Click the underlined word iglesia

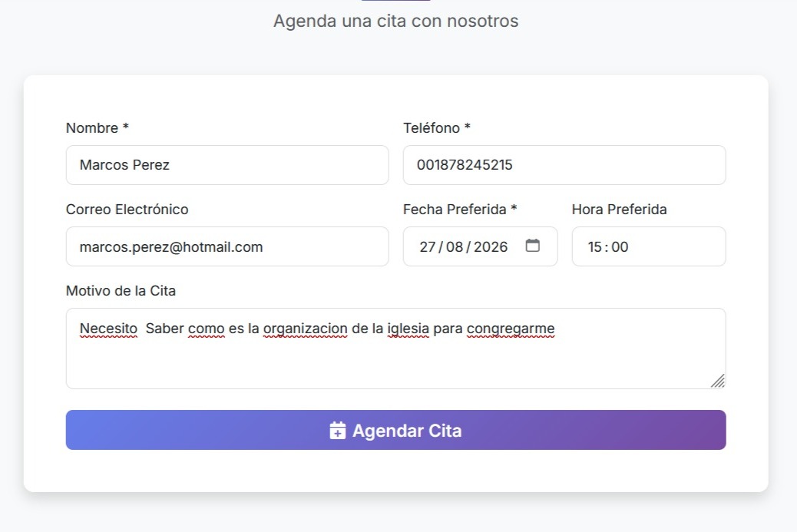click(x=408, y=329)
